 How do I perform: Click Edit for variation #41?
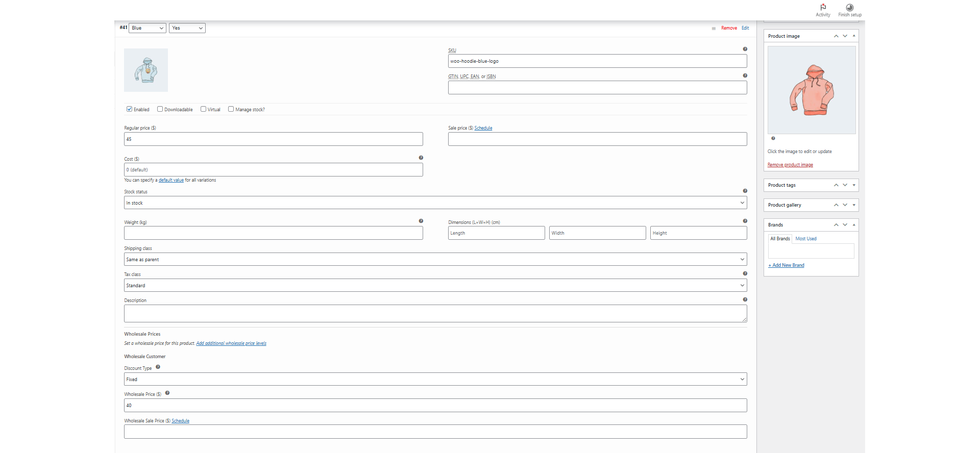point(745,28)
